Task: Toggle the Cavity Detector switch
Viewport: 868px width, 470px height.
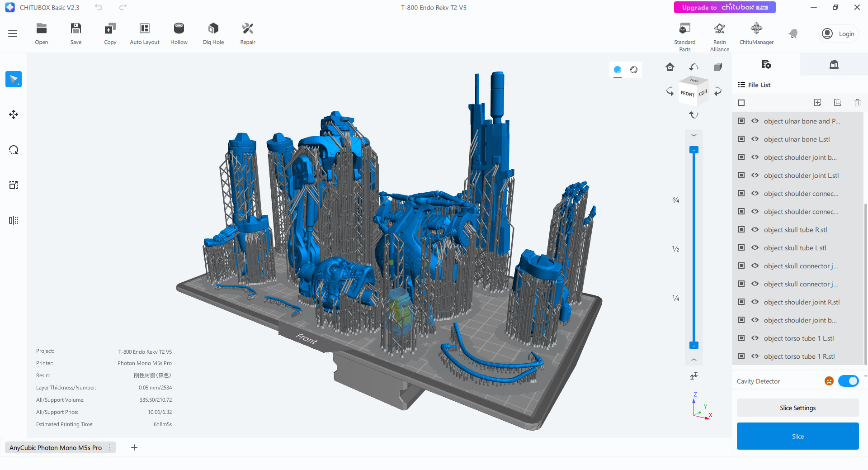Action: (848, 381)
